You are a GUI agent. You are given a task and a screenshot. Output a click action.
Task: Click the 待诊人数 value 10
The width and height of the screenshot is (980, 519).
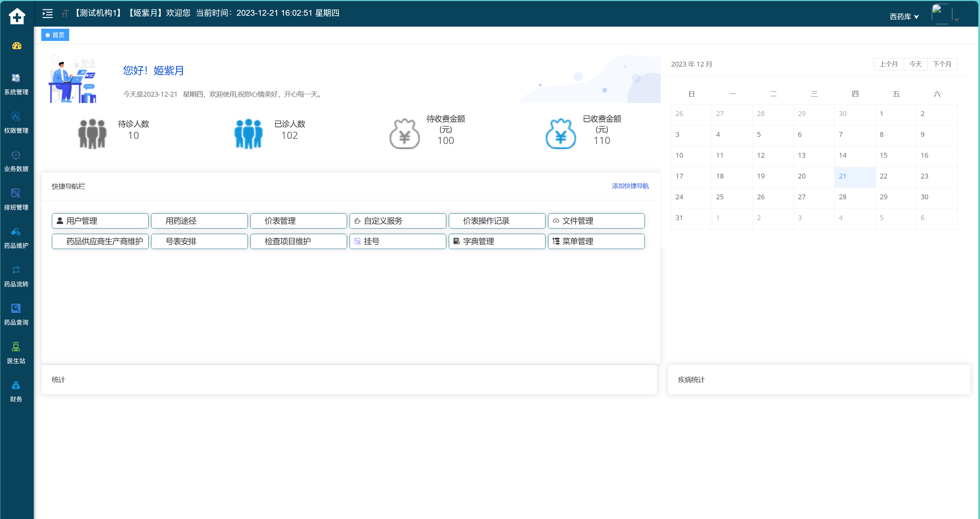click(134, 135)
